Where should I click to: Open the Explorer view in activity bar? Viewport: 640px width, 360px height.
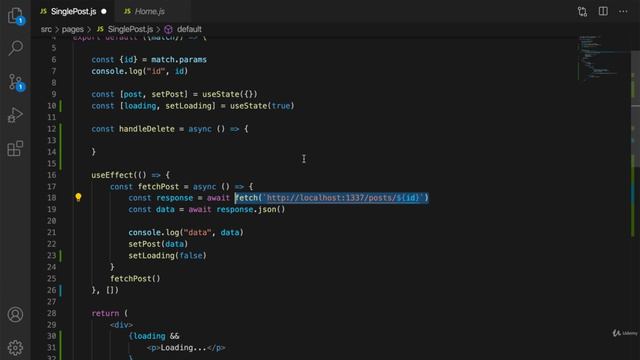coord(16,16)
